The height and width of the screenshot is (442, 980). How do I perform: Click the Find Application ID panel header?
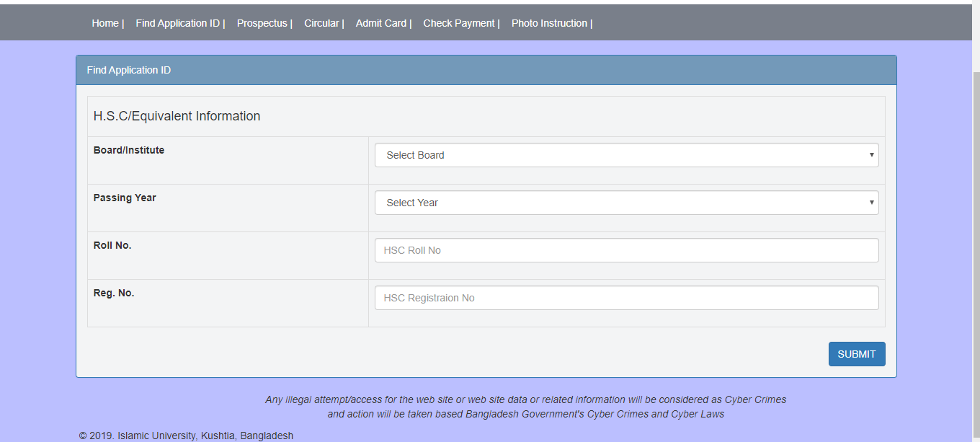[486, 70]
